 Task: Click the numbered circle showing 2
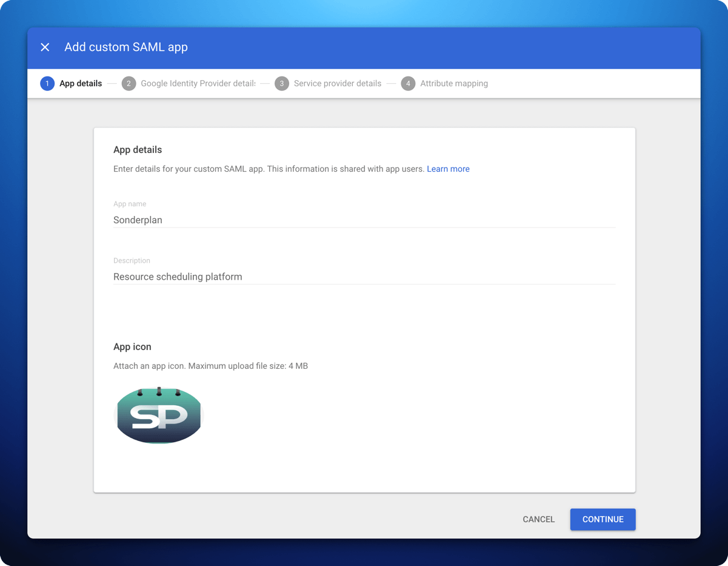129,83
